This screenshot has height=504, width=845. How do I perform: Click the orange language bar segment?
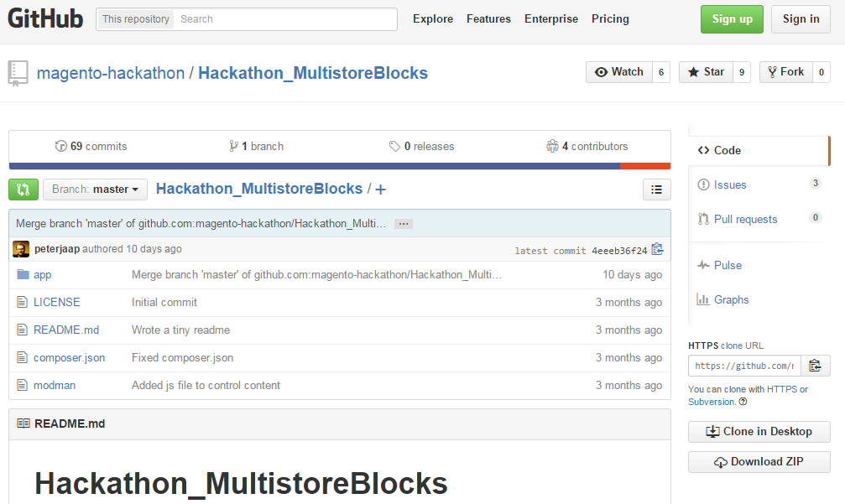(645, 166)
